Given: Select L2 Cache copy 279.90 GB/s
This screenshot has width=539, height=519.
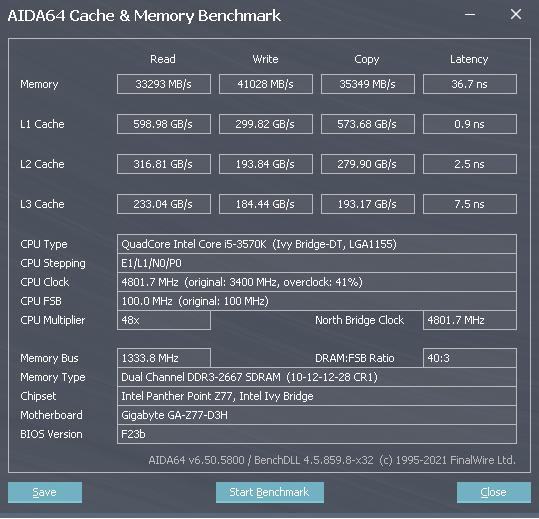Looking at the screenshot, I should pyautogui.click(x=368, y=164).
